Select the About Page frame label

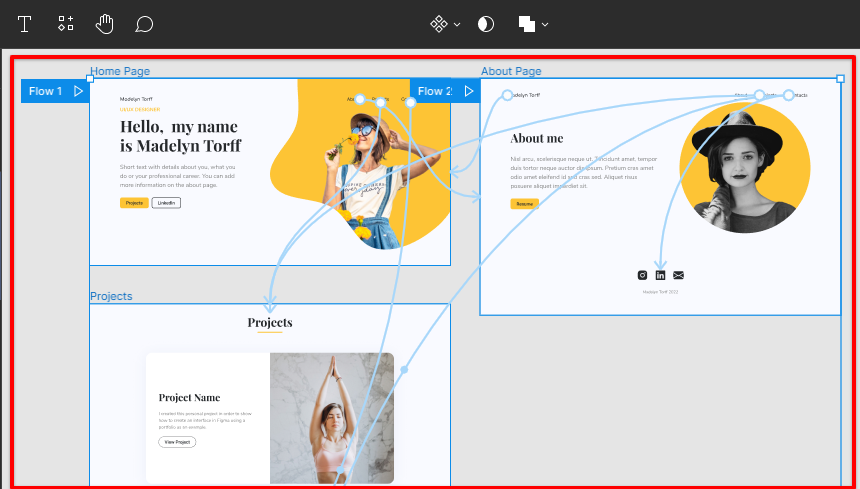click(x=511, y=71)
